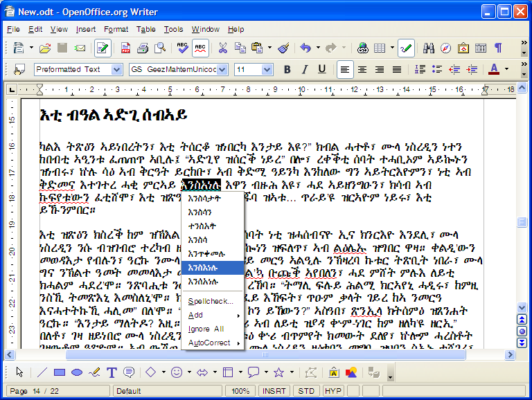Viewport: 532px width, 400px height.
Task: Click the Cut scissors icon
Action: (x=222, y=48)
